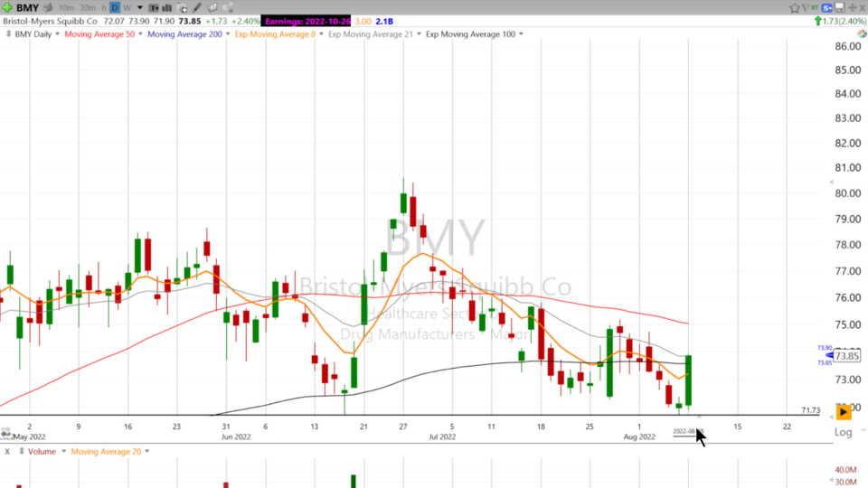The height and width of the screenshot is (488, 868).
Task: Switch to the 30m timeframe
Action: coord(88,8)
